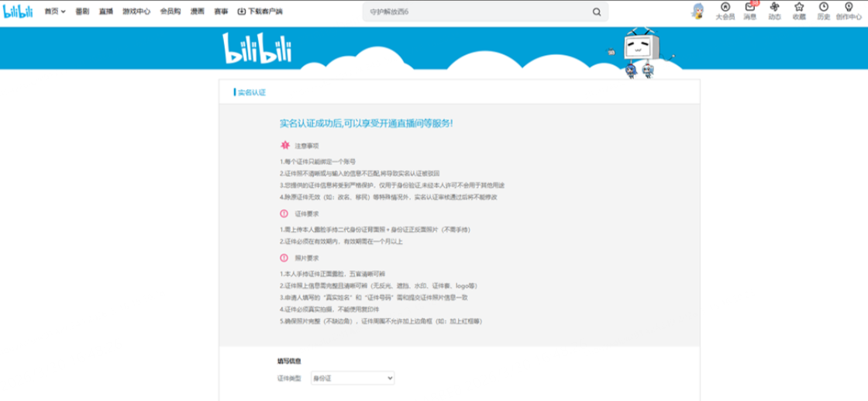This screenshot has height=401, width=868.
Task: Open the user avatar profile menu
Action: pyautogui.click(x=699, y=11)
